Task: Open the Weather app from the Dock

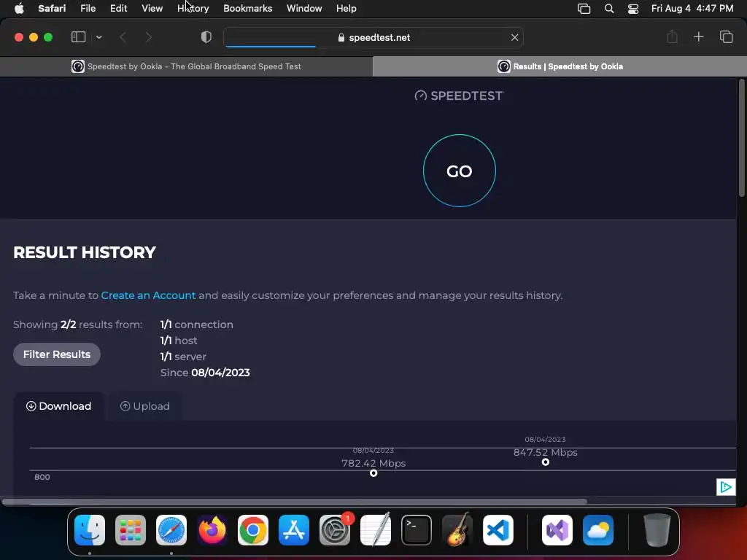Action: tap(598, 530)
